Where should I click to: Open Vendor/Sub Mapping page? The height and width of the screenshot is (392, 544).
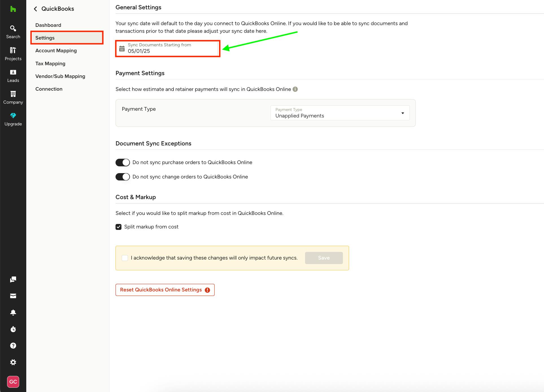[x=60, y=76]
